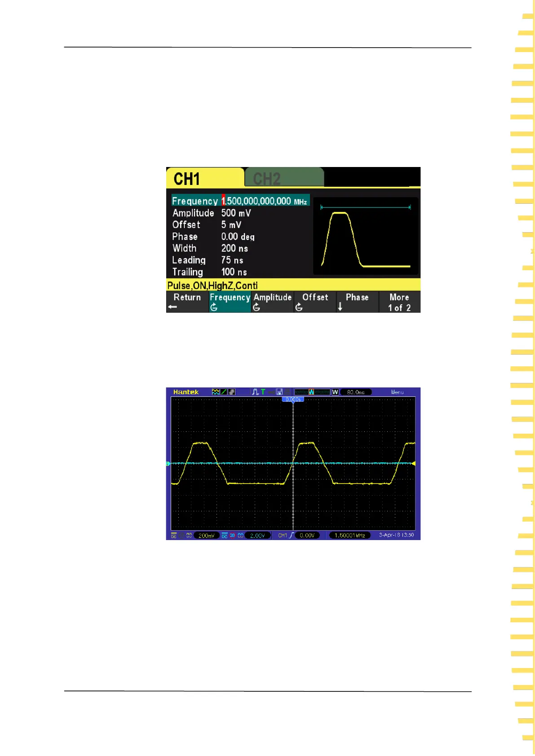Screen dimensions: 535x756
Task: Choose the Offset softkey in bottom menu
Action: (314, 302)
